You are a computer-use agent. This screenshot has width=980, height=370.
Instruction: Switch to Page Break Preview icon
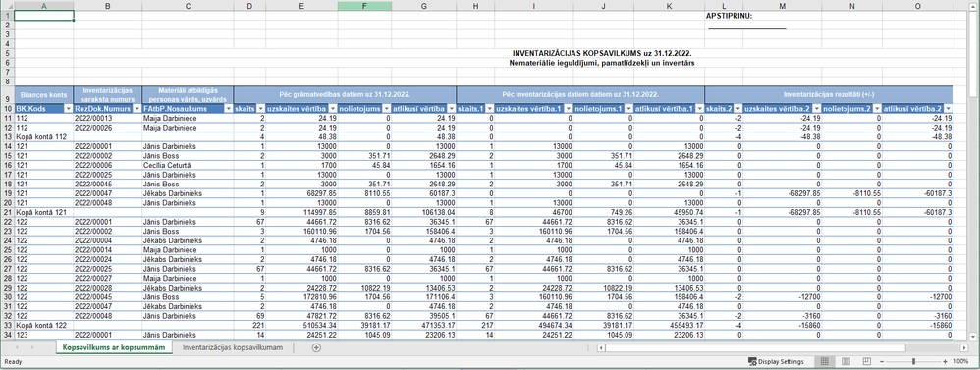[x=867, y=362]
